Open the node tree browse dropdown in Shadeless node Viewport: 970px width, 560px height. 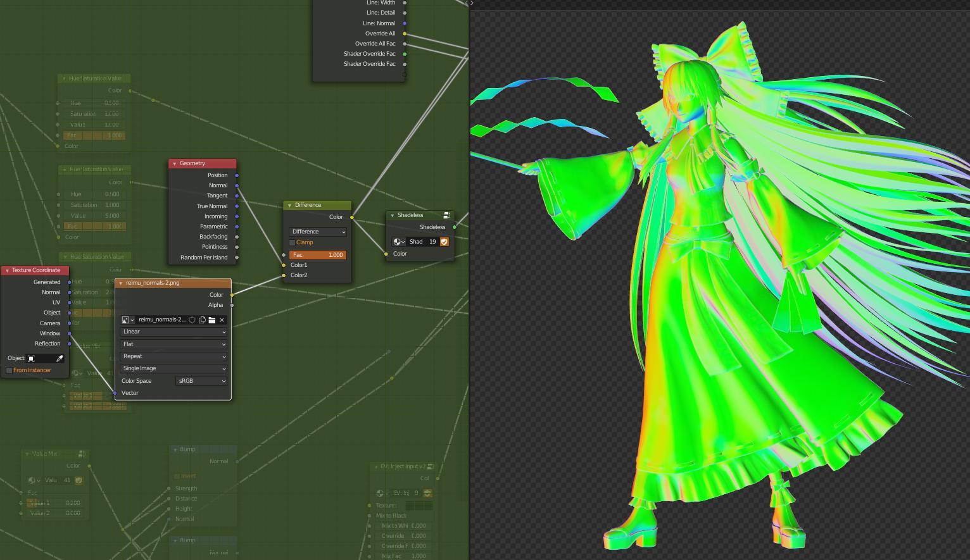[x=399, y=242]
